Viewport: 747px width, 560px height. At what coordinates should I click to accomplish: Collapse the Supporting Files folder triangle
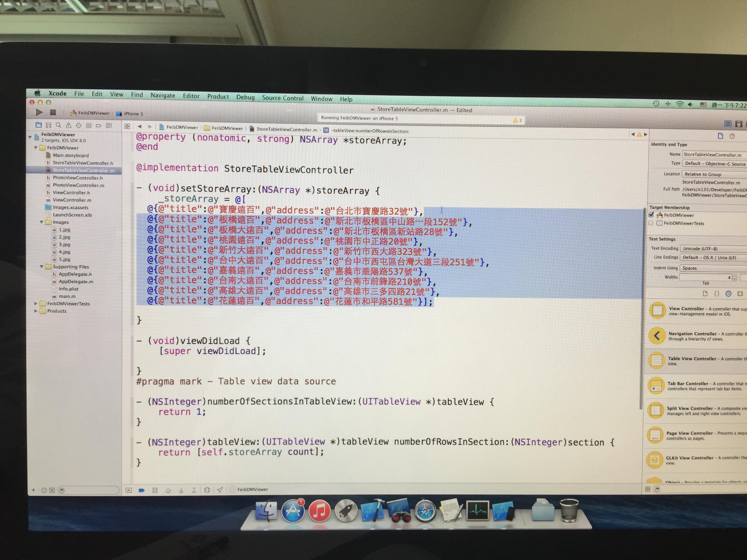click(42, 267)
